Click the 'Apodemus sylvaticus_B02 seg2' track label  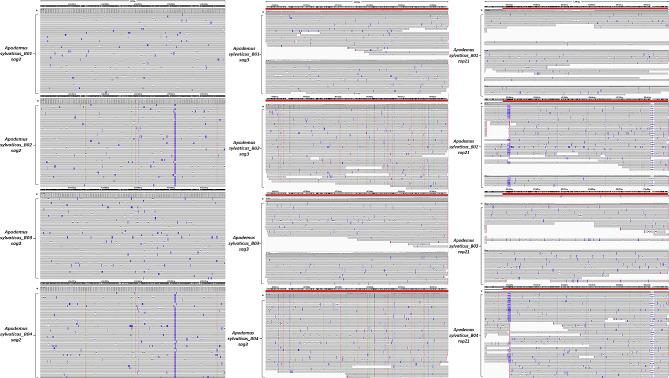click(x=17, y=145)
